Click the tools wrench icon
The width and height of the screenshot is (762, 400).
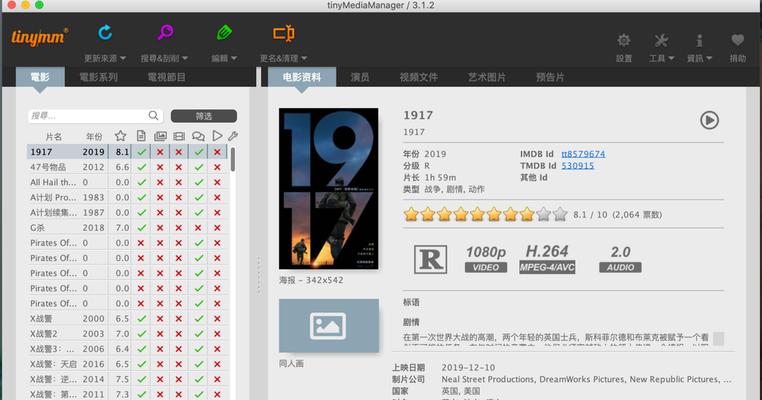click(x=661, y=40)
